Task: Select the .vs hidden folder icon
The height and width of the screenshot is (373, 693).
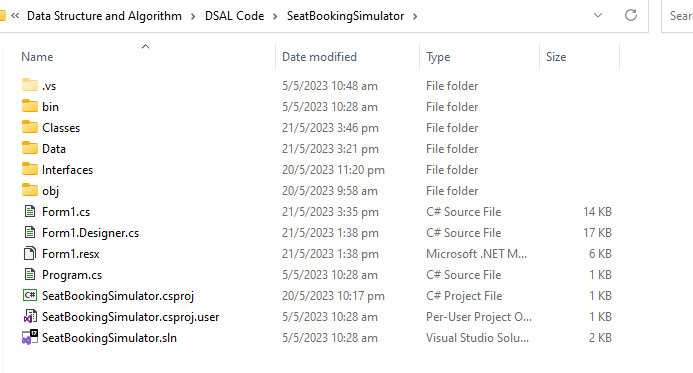Action: 30,85
